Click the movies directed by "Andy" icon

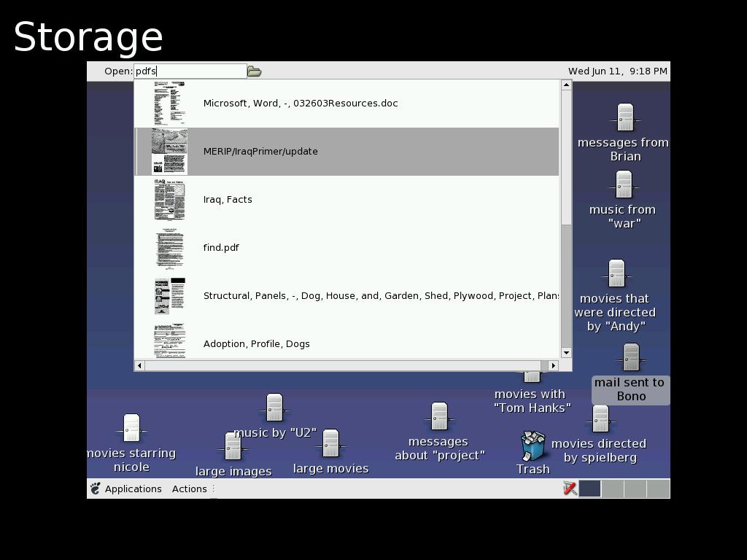(x=616, y=274)
